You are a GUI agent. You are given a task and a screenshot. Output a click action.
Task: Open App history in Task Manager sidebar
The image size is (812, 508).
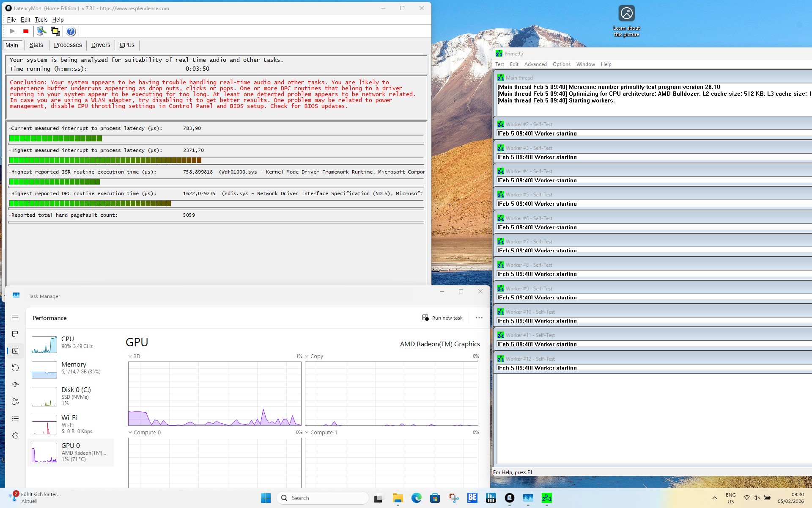[15, 368]
